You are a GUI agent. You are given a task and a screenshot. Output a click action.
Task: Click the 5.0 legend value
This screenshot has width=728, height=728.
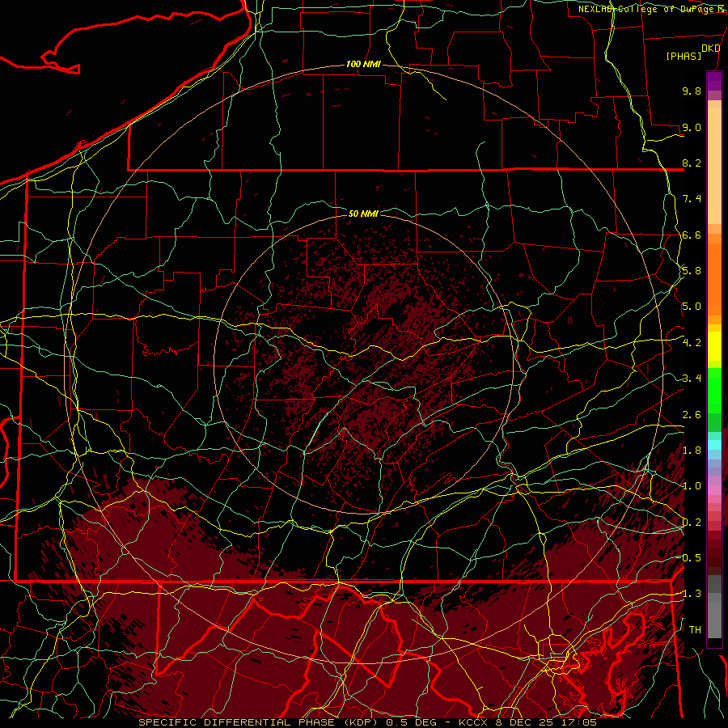coord(692,307)
